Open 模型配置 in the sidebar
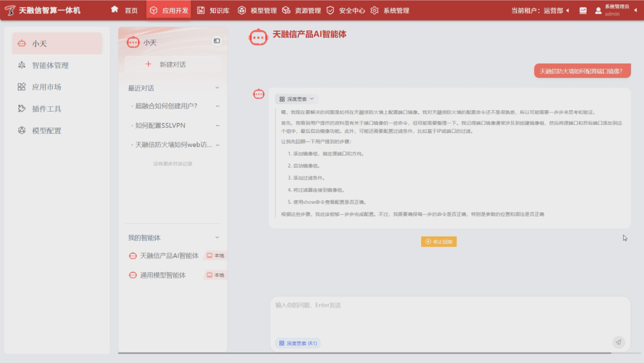 47,131
